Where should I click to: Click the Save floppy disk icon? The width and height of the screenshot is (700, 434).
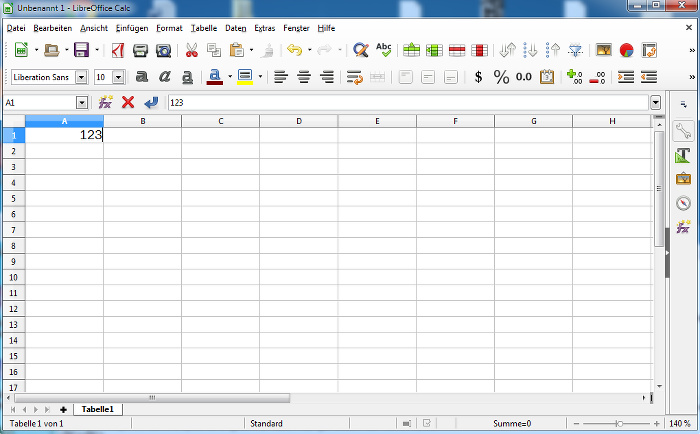pyautogui.click(x=81, y=50)
